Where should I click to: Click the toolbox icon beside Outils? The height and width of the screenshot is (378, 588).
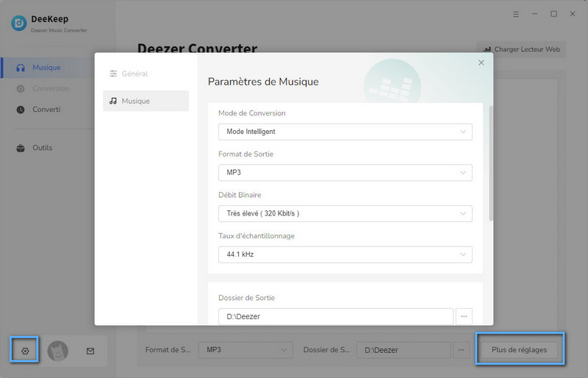(21, 148)
